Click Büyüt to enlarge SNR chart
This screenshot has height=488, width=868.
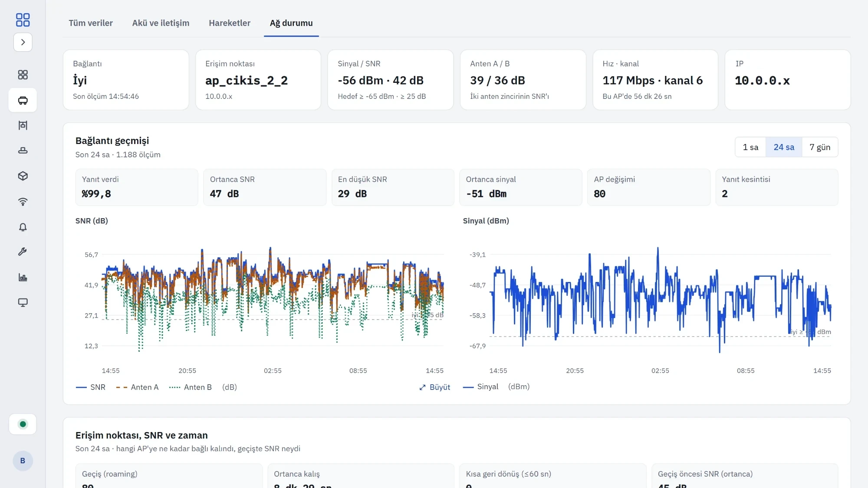[435, 387]
